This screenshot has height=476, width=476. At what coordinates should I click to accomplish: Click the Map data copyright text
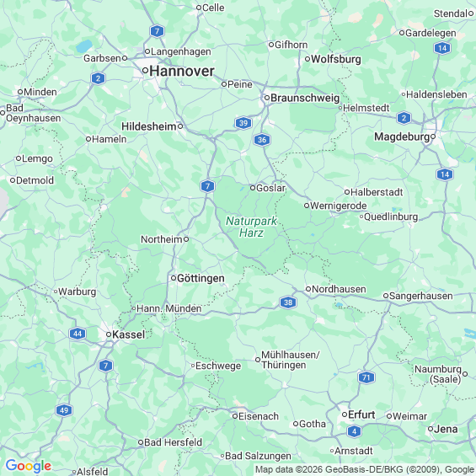(365, 469)
